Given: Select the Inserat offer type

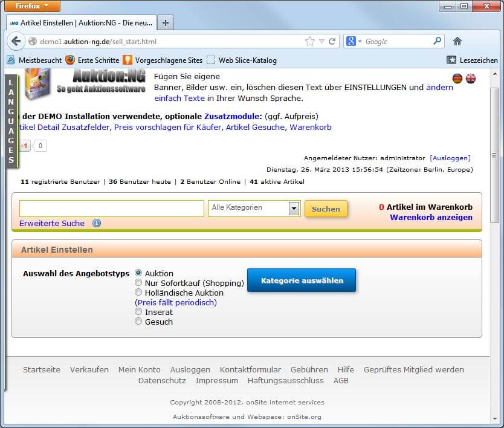Looking at the screenshot, I should tap(138, 311).
